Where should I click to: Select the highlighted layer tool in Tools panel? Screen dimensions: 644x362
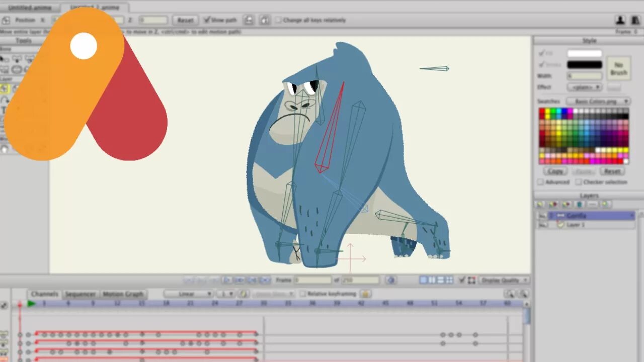[x=5, y=88]
